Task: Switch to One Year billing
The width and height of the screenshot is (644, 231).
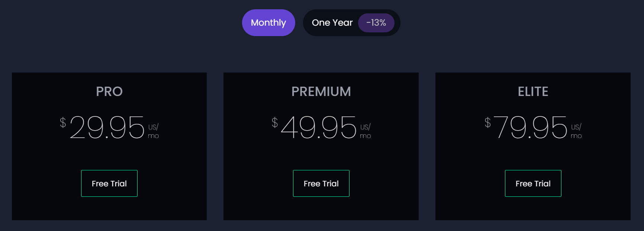Action: pyautogui.click(x=351, y=23)
